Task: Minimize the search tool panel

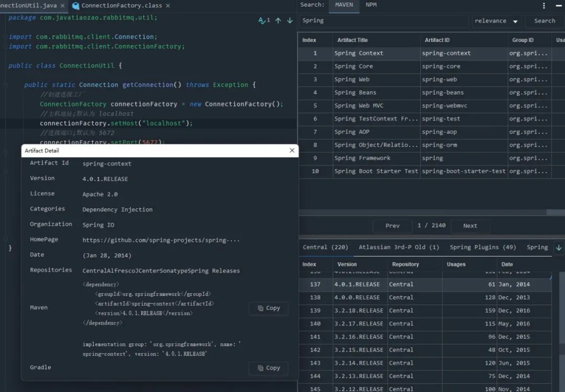Action: click(559, 6)
